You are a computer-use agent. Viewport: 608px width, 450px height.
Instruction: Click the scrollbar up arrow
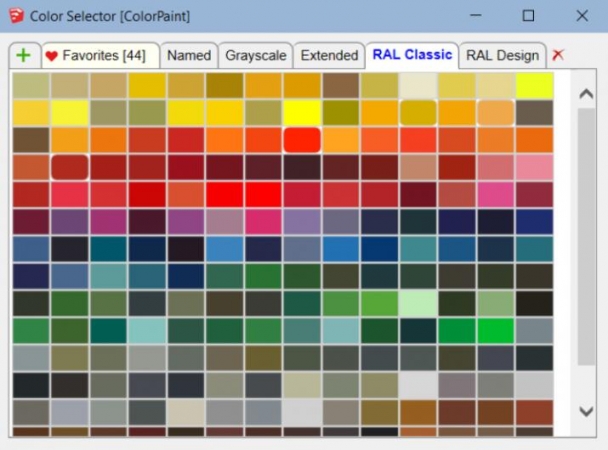[586, 94]
